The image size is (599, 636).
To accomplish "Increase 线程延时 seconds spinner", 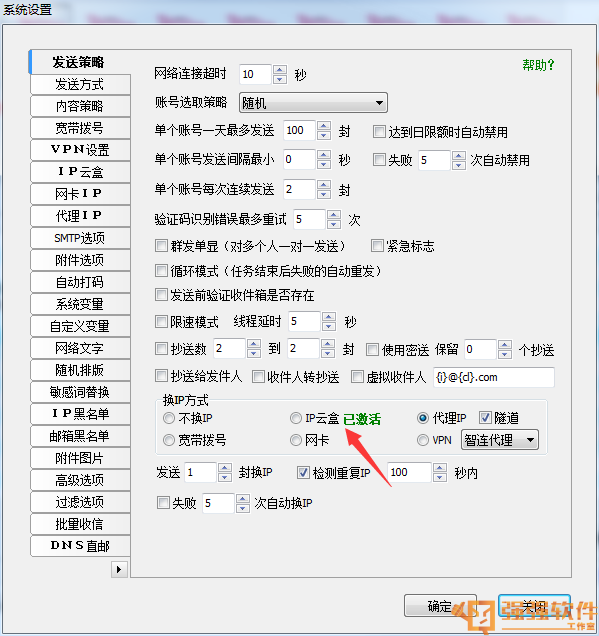I will pyautogui.click(x=329, y=317).
